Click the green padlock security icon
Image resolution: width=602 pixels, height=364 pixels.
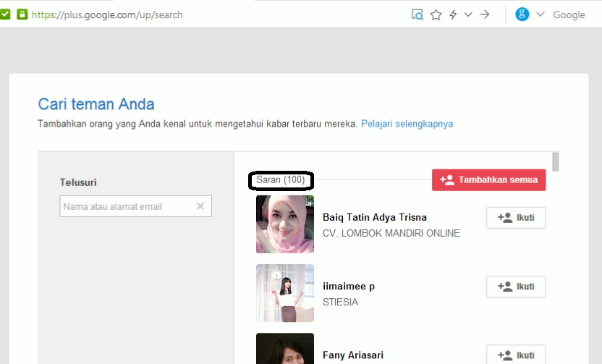pyautogui.click(x=22, y=14)
